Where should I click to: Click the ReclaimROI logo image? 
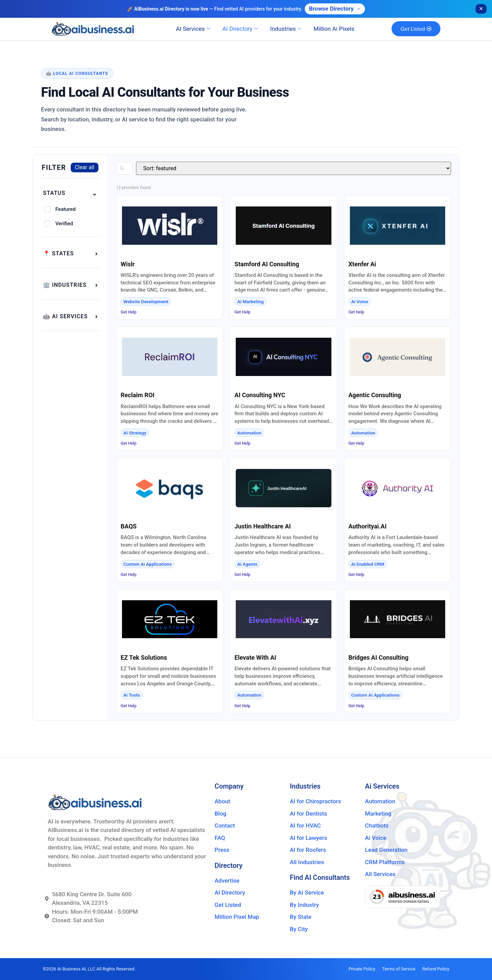coord(169,357)
